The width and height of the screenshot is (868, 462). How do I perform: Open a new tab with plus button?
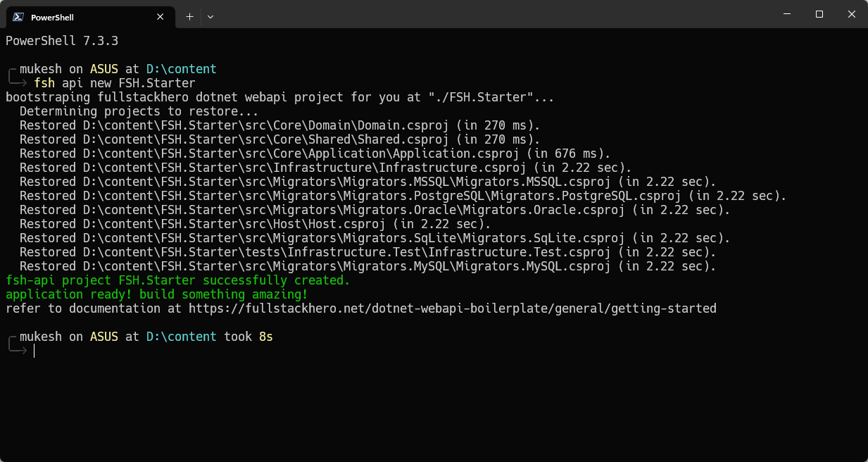[189, 17]
